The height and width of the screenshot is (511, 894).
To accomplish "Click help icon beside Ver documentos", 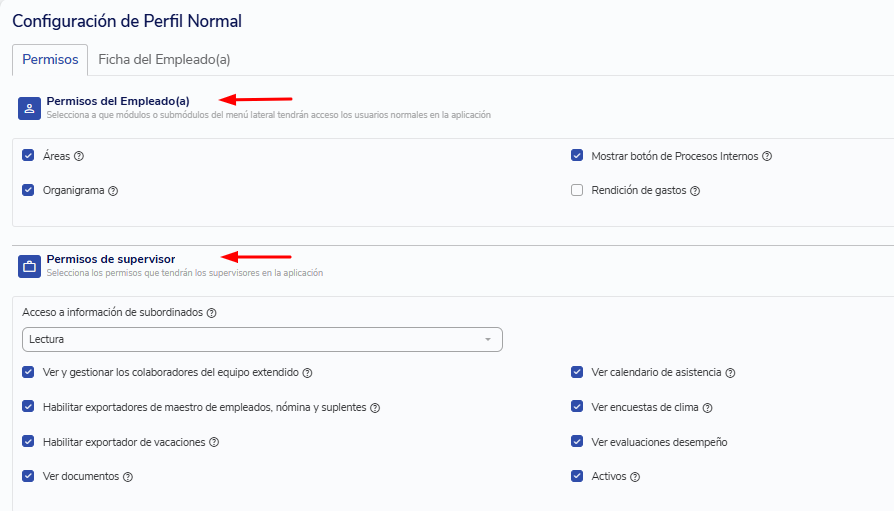I will click(128, 477).
